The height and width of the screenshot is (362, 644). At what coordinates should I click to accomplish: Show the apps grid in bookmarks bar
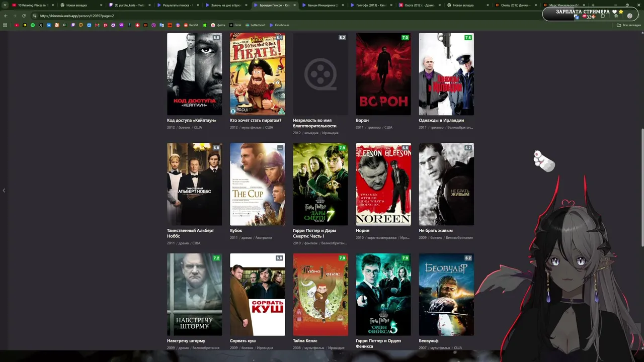(6, 25)
